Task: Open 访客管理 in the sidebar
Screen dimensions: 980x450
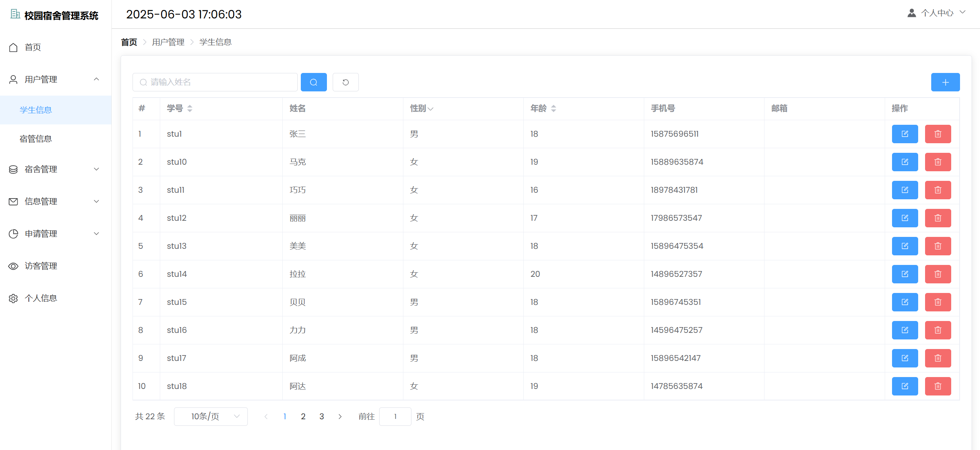Action: click(41, 266)
